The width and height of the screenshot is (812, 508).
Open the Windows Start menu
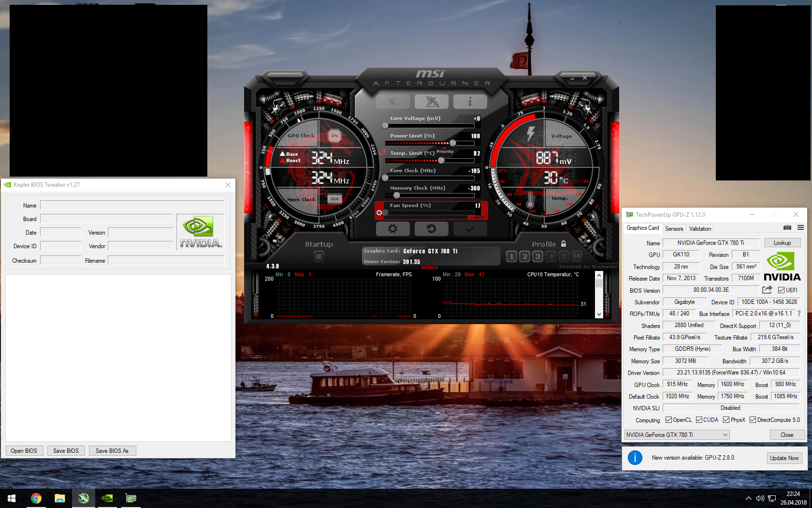pos(12,498)
